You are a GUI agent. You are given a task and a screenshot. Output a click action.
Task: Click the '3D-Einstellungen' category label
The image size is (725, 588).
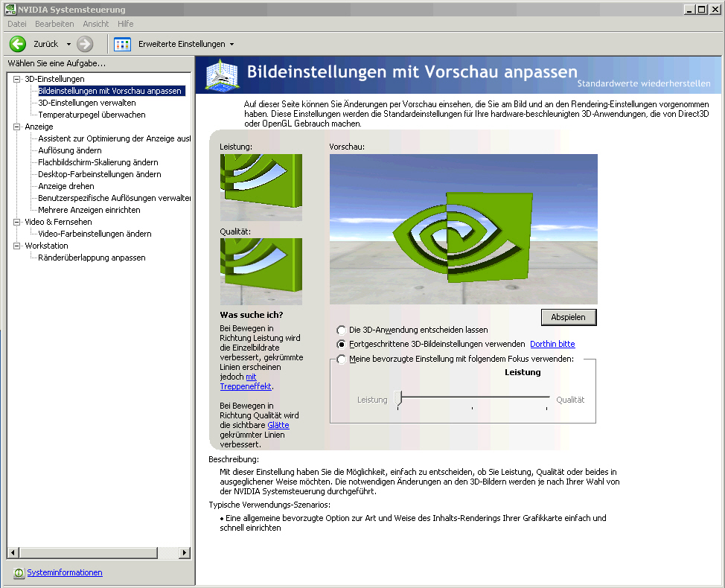54,79
